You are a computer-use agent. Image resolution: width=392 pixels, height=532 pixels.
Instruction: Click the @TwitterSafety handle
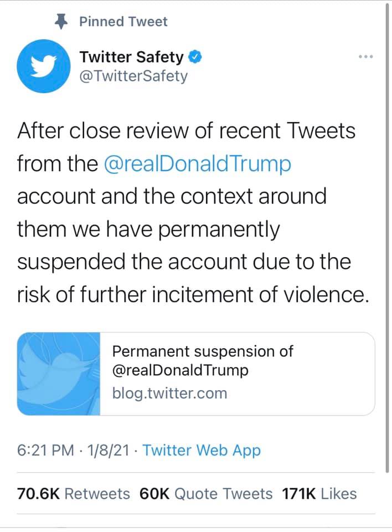[x=133, y=76]
